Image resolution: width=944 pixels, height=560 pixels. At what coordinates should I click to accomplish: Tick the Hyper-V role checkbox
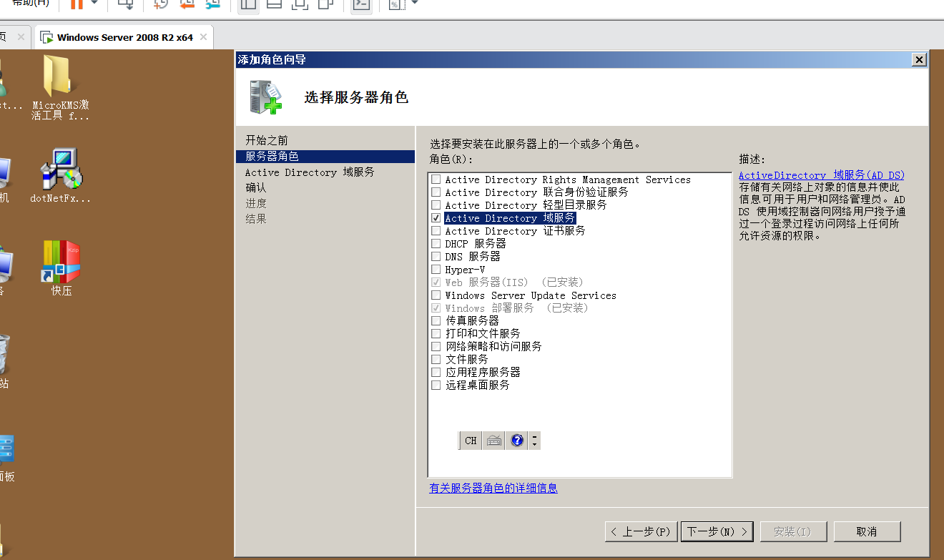click(x=436, y=270)
